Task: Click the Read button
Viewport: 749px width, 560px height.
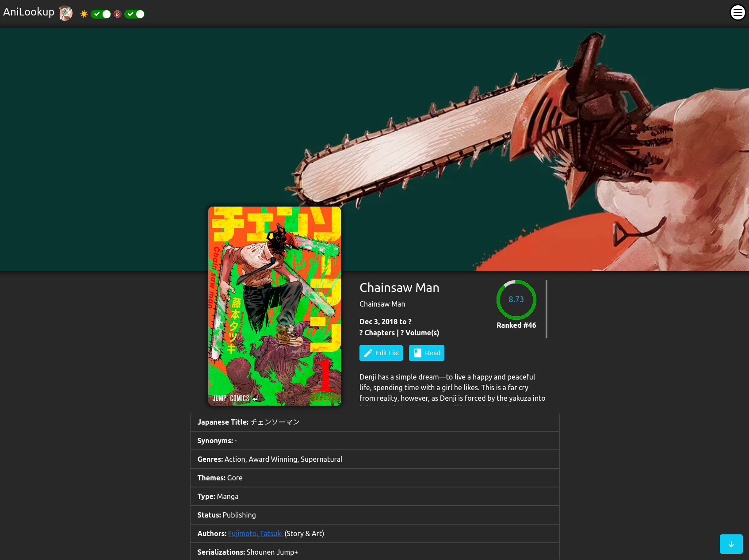Action: [x=427, y=353]
